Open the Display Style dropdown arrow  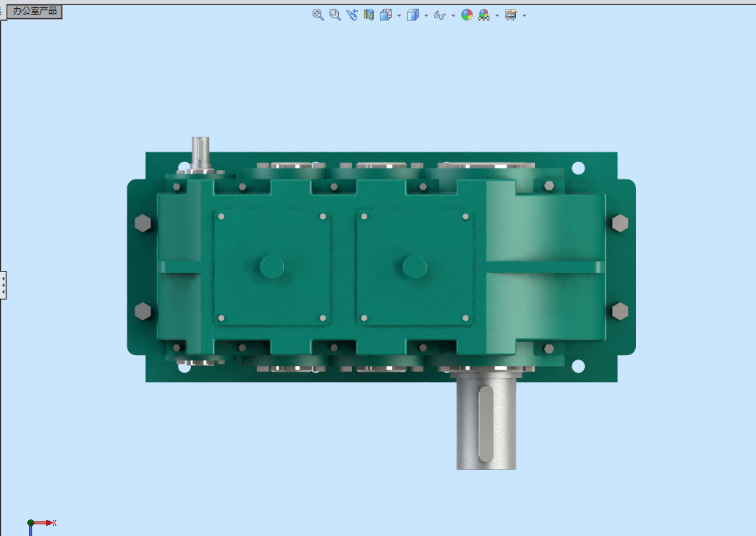tap(426, 15)
